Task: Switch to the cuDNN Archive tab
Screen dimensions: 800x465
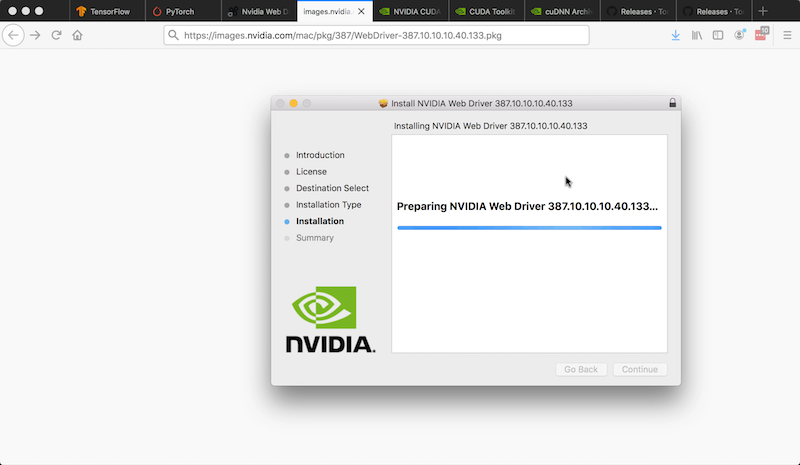Action: tap(562, 11)
